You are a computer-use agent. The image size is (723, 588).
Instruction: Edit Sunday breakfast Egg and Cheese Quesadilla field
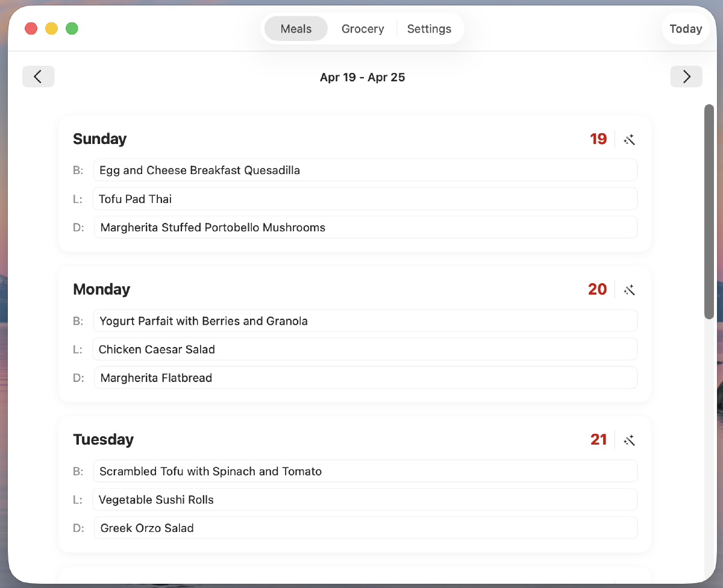pos(365,170)
